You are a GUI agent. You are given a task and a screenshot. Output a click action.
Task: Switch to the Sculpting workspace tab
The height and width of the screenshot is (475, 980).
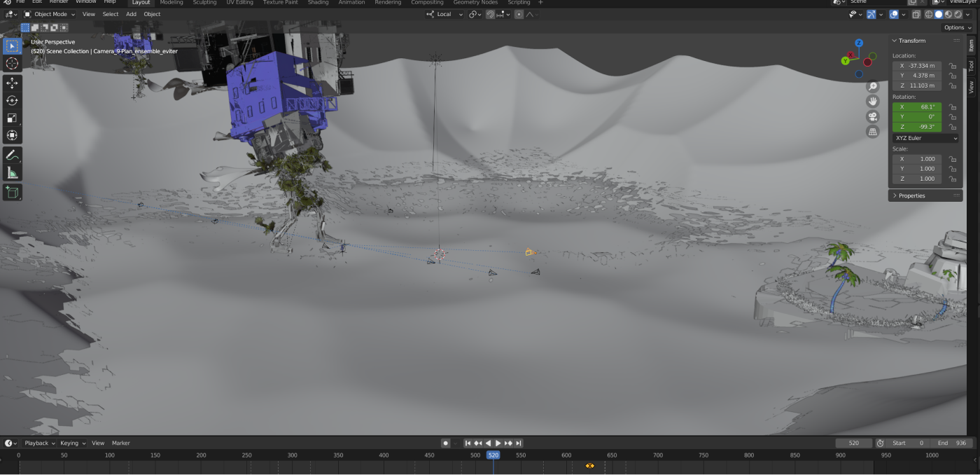coord(204,3)
